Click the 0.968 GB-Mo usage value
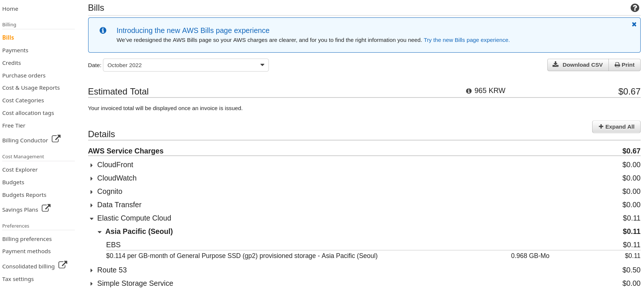This screenshot has height=291, width=644. (x=530, y=256)
